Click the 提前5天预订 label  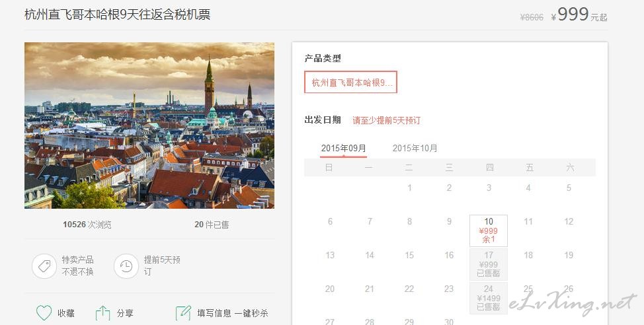[x=162, y=266]
